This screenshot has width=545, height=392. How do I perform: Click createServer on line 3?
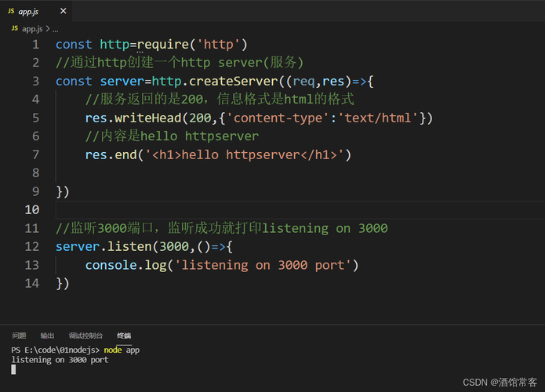coord(233,82)
